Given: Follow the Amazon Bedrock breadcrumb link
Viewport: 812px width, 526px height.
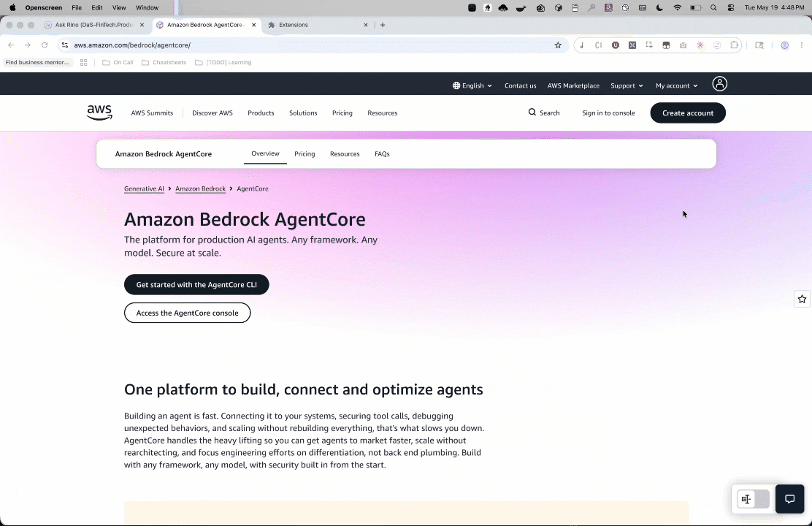Looking at the screenshot, I should click(200, 188).
